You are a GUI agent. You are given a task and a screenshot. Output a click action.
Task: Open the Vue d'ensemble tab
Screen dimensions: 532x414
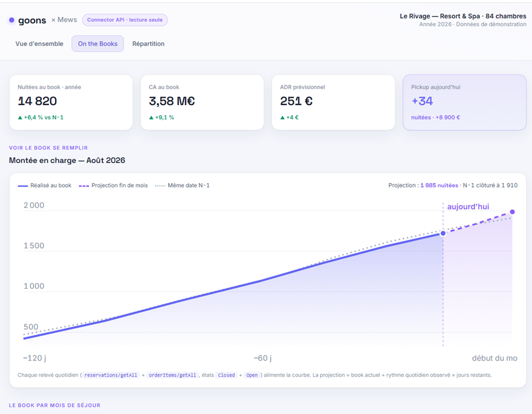39,44
